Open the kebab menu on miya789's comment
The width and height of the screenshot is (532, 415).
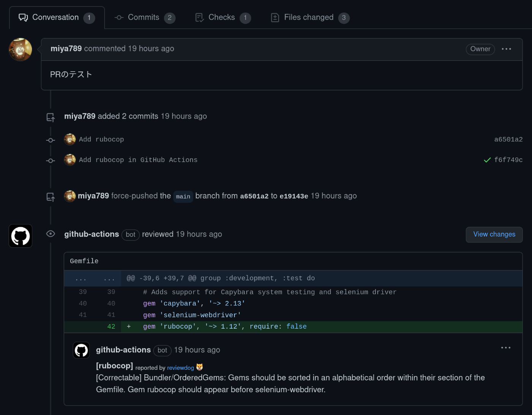pos(507,49)
